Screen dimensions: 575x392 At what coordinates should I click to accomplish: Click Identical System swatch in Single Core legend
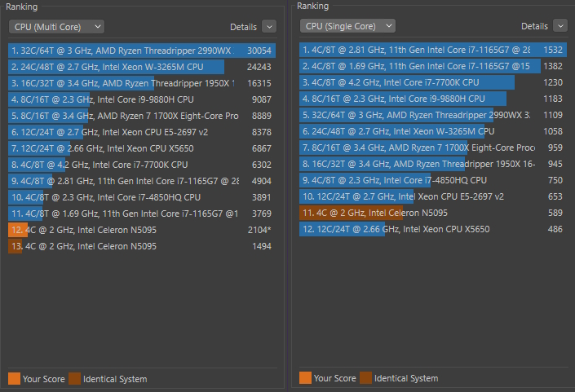[365, 377]
